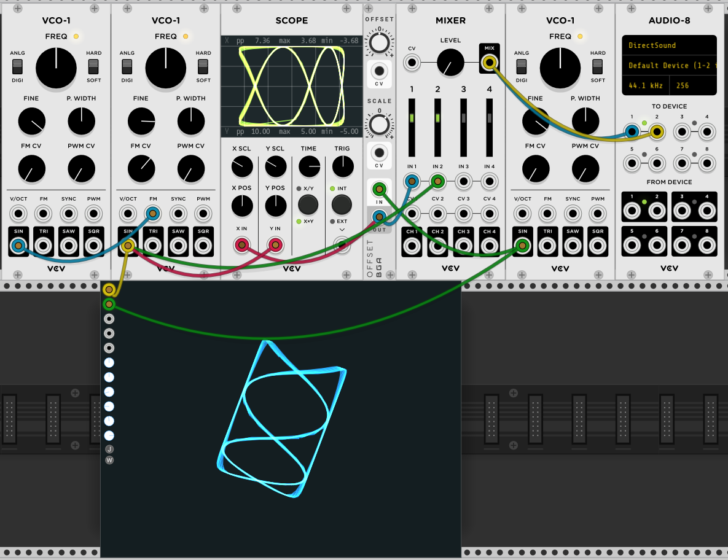Click the FM input jack on VCO-1 beside SCOPE
728x560 pixels.
click(153, 214)
